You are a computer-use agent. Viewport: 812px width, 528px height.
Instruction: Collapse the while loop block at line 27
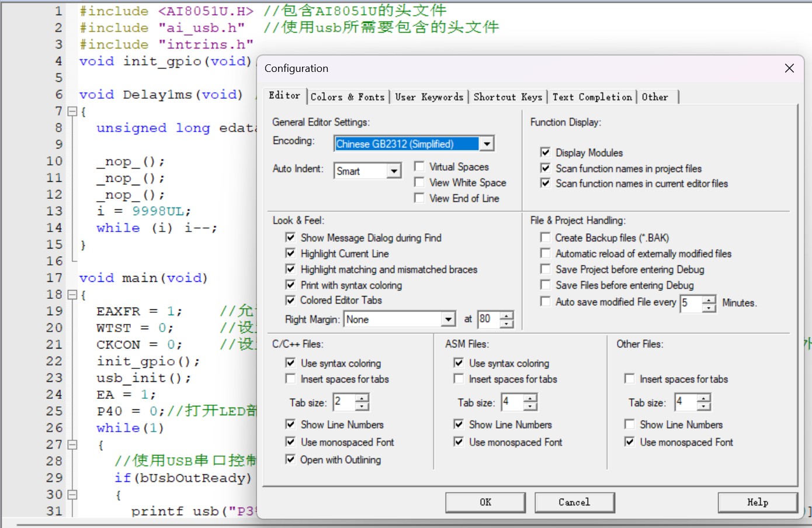pyautogui.click(x=72, y=444)
